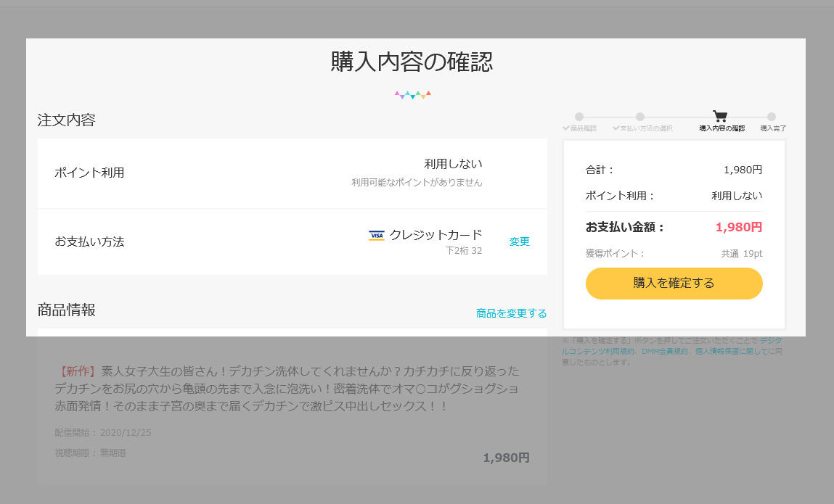Click the red お支払い金額 1,980円 amount
This screenshot has width=834, height=504.
738,227
